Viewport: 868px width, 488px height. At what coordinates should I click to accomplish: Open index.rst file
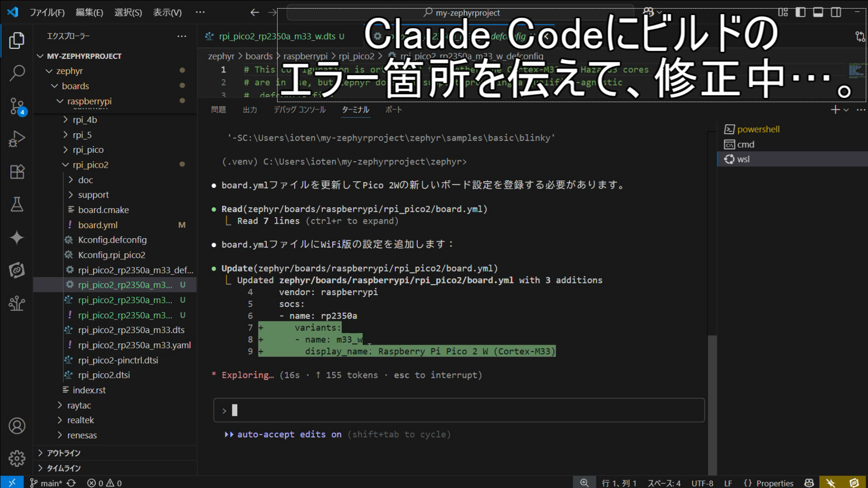(x=115, y=390)
